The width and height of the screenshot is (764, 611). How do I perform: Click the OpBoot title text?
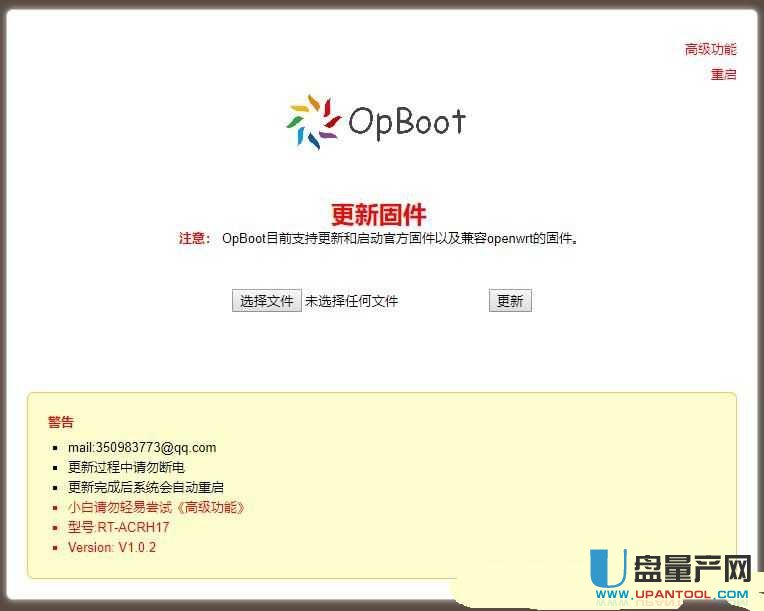point(407,122)
